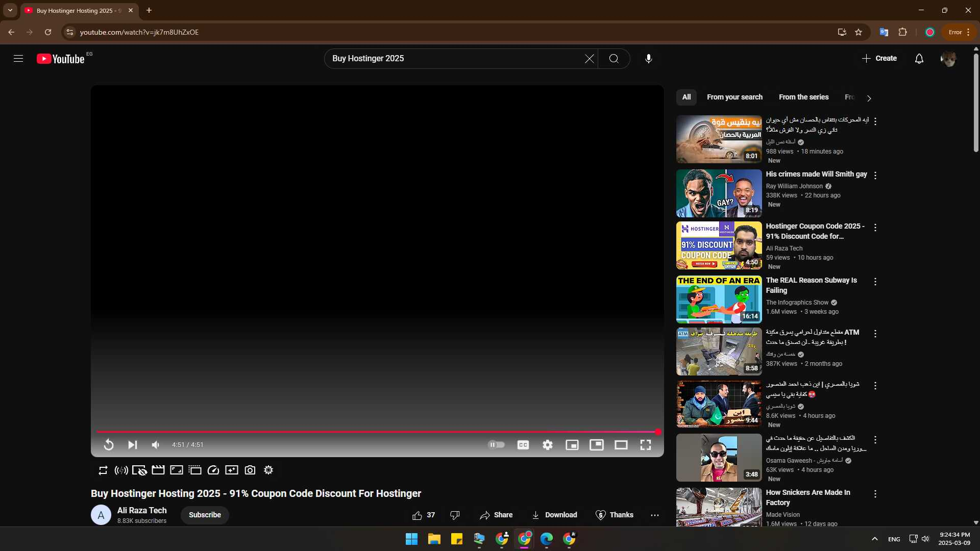Open options for How Snickers Are Made In Factory
The image size is (980, 551).
[x=875, y=494]
